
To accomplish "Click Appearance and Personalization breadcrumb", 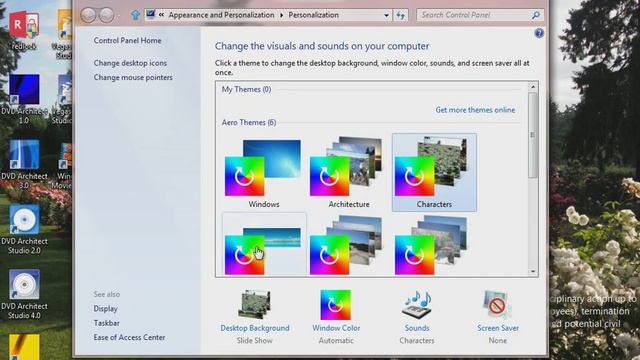I will point(221,15).
